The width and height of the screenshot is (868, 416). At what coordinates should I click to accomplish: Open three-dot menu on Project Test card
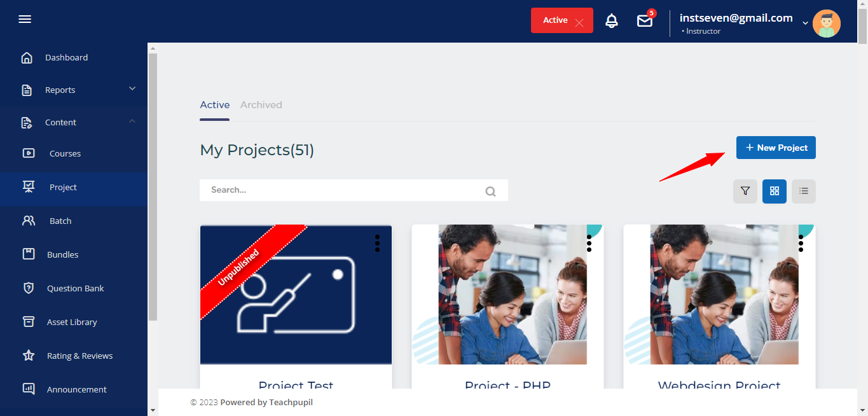point(377,243)
